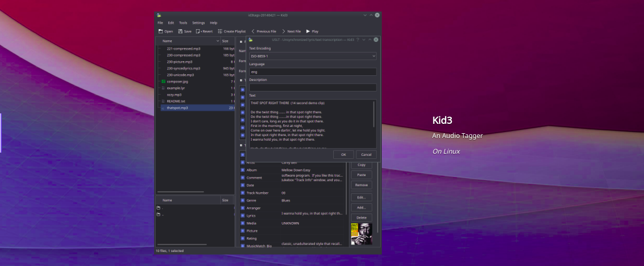Toggle the Rating frame checkbox
Screen dimensions: 644x266
click(x=242, y=238)
